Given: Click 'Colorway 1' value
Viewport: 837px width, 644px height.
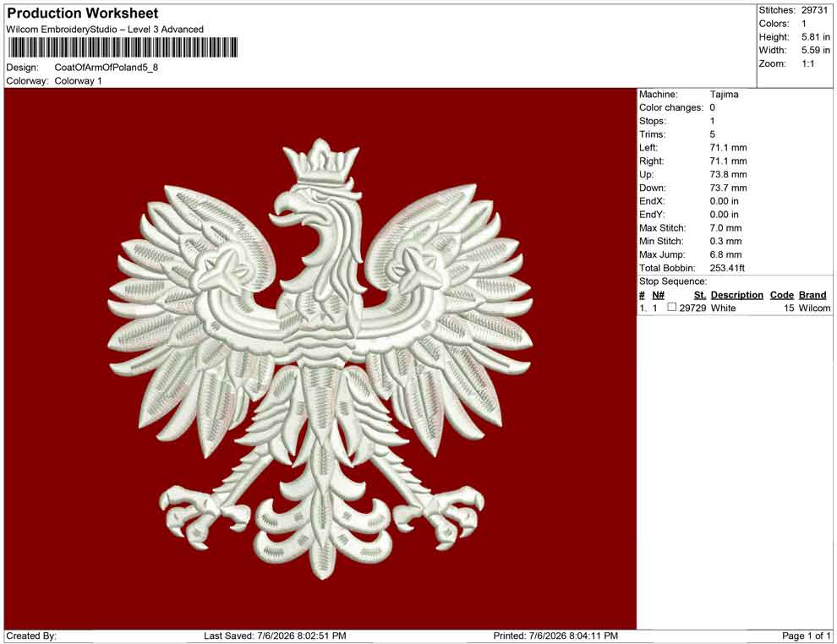Looking at the screenshot, I should pos(78,81).
